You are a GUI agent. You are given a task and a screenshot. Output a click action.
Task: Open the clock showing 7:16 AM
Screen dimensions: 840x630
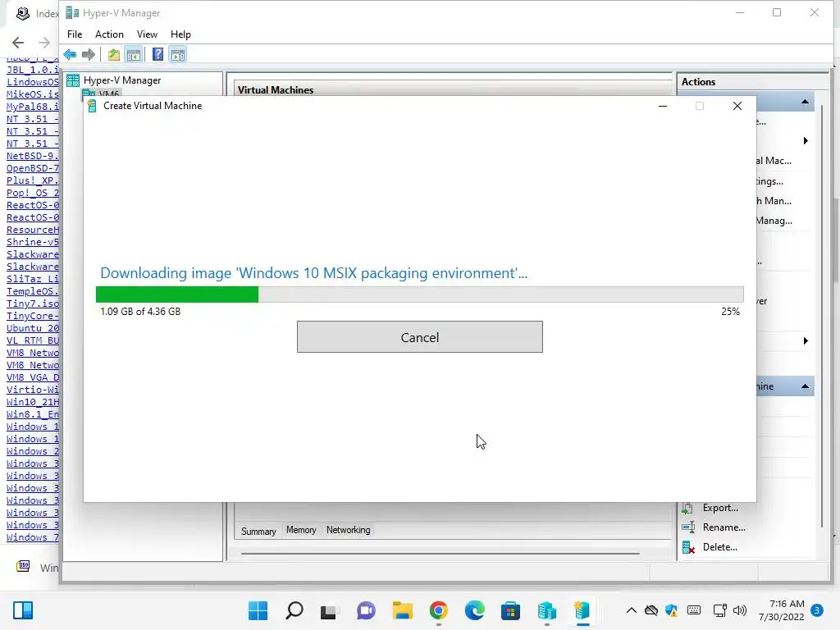782,610
